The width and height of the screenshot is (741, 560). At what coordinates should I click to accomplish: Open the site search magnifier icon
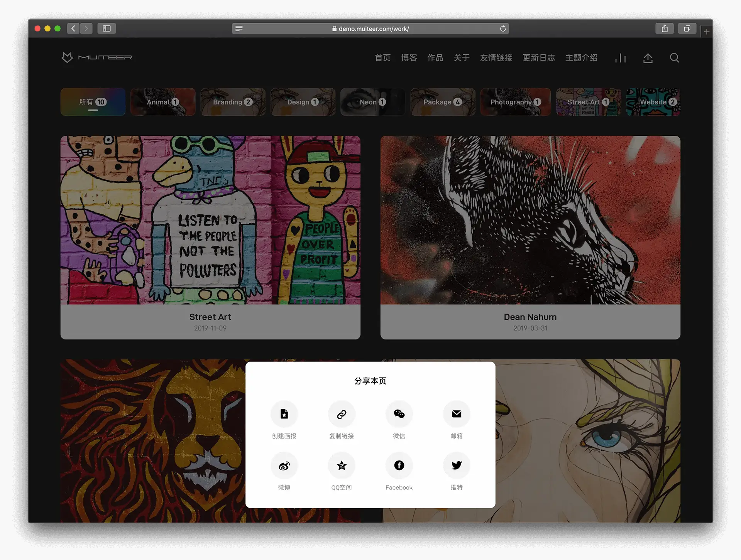[x=674, y=58]
